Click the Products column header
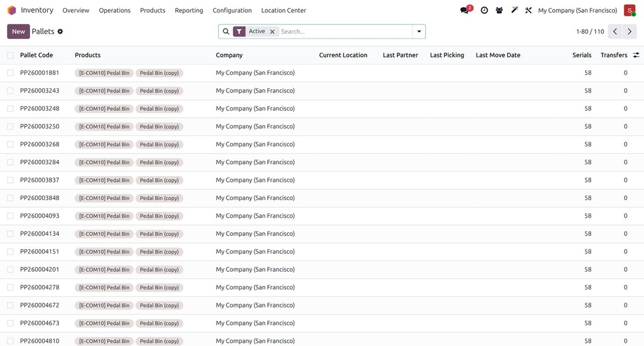 coord(87,55)
